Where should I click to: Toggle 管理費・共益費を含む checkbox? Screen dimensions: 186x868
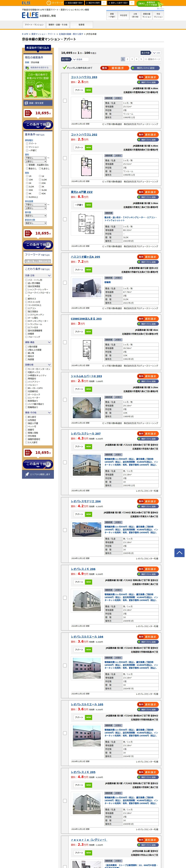pos(27,165)
